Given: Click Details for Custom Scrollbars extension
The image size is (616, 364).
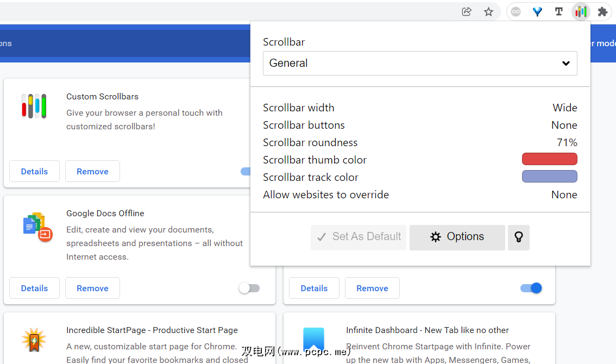Looking at the screenshot, I should 34,171.
